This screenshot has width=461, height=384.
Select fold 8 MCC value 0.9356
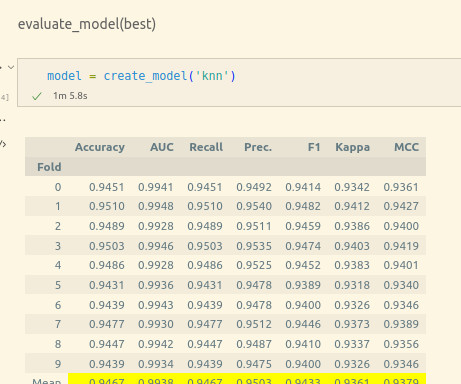pos(401,344)
